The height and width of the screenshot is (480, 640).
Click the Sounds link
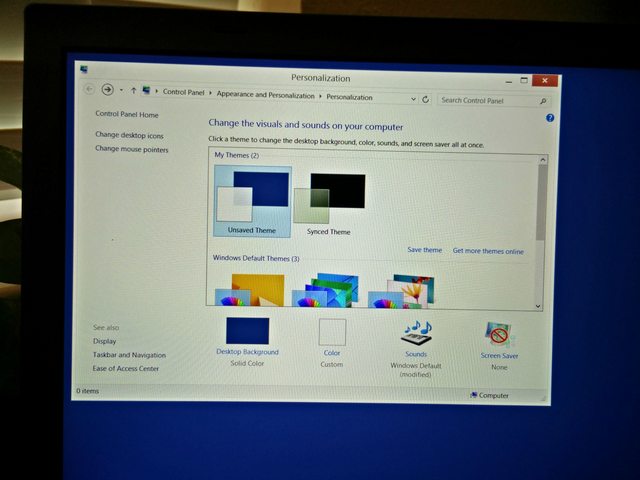[416, 354]
